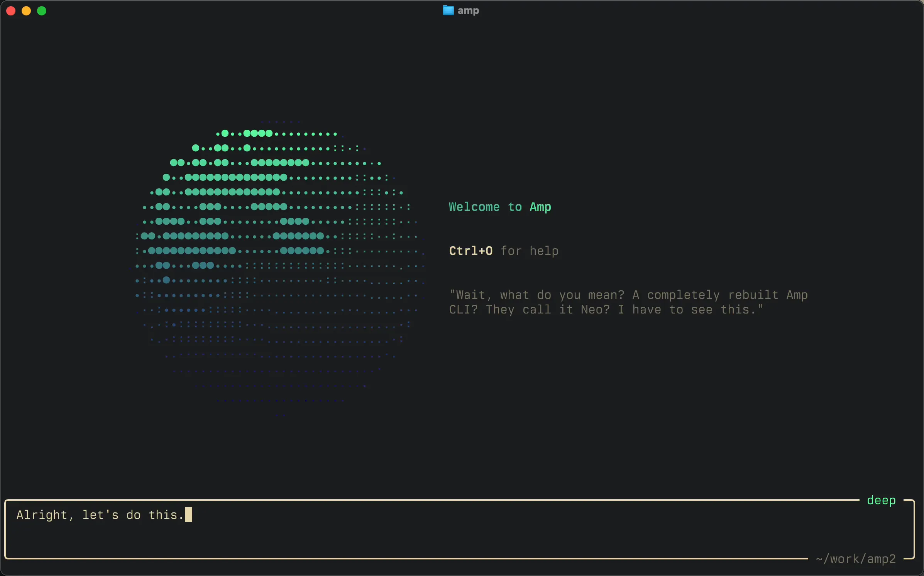Click the '~/work/amp2' path label
This screenshot has width=924, height=576.
(x=856, y=559)
